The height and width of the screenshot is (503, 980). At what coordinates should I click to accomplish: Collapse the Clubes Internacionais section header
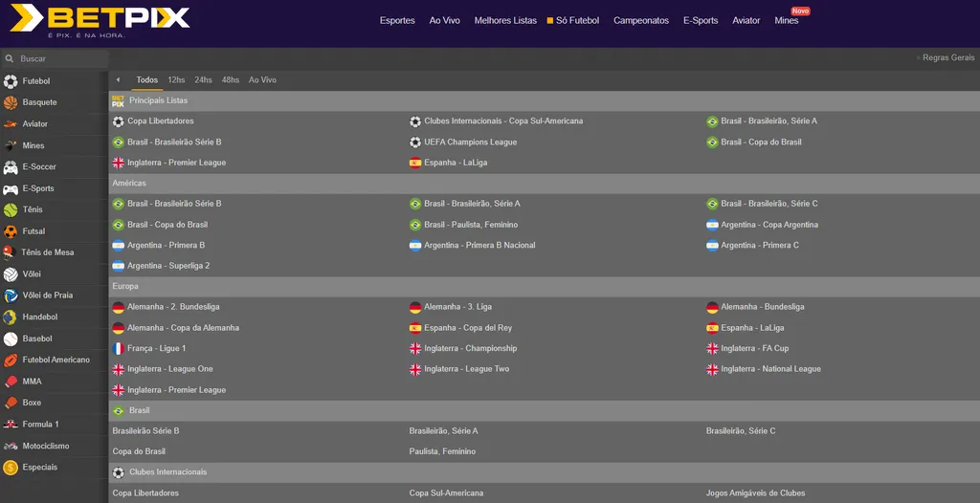(x=544, y=472)
